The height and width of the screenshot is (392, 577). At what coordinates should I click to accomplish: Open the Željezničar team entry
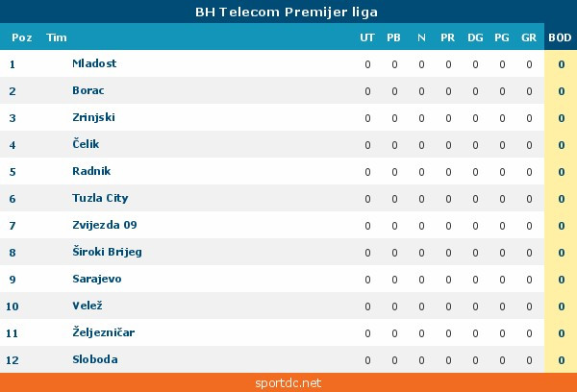point(103,332)
